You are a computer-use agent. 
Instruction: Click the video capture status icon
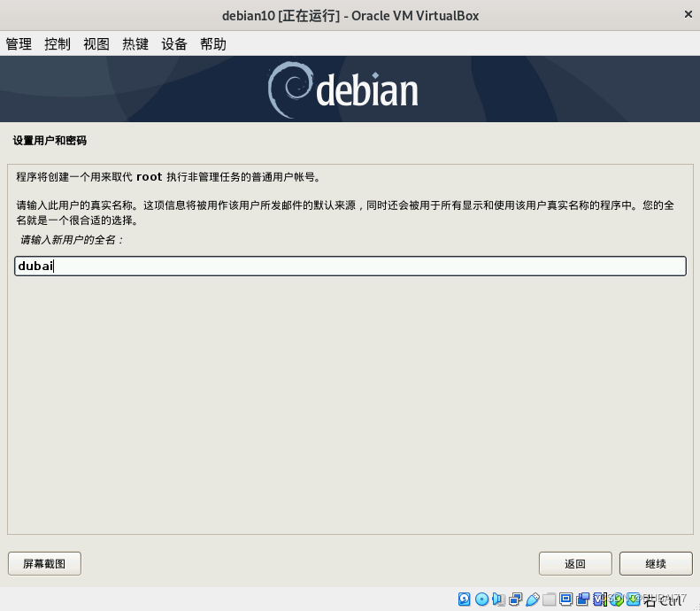[582, 599]
